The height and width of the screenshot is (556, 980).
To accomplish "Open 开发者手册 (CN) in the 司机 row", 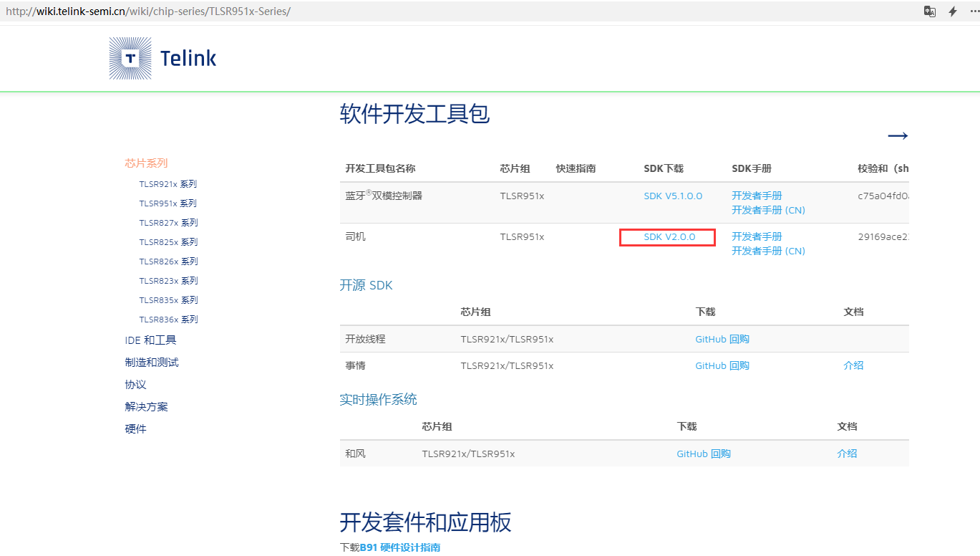I will pos(768,251).
